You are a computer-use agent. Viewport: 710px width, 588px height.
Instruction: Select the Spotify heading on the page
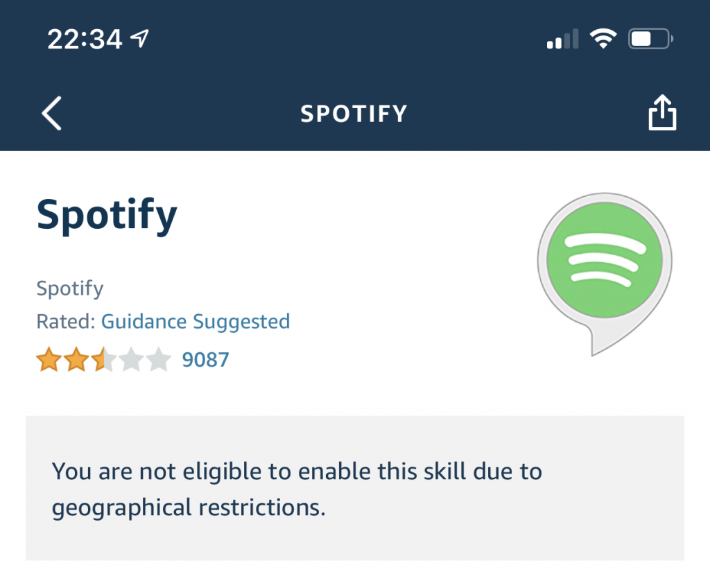pos(106,215)
